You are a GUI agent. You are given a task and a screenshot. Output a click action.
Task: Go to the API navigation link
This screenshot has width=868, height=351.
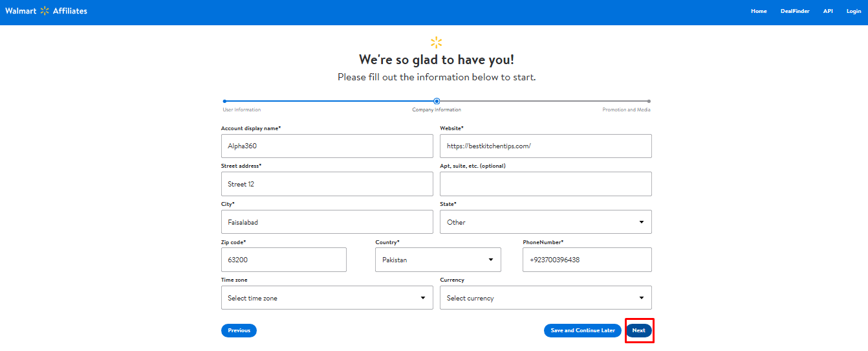click(828, 11)
